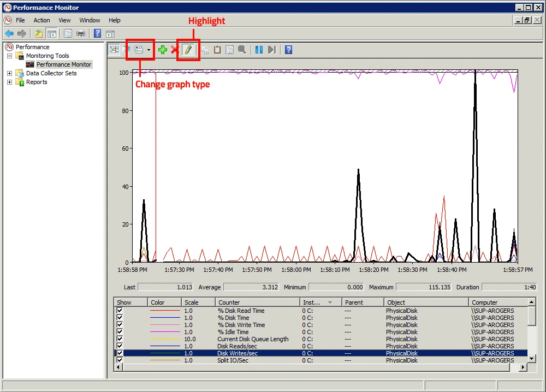The height and width of the screenshot is (392, 546).
Task: Click the red Delete counter X icon
Action: pos(174,50)
